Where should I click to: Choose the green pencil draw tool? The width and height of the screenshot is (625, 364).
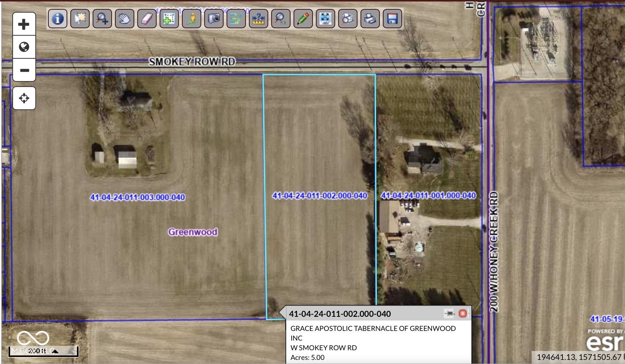(303, 19)
